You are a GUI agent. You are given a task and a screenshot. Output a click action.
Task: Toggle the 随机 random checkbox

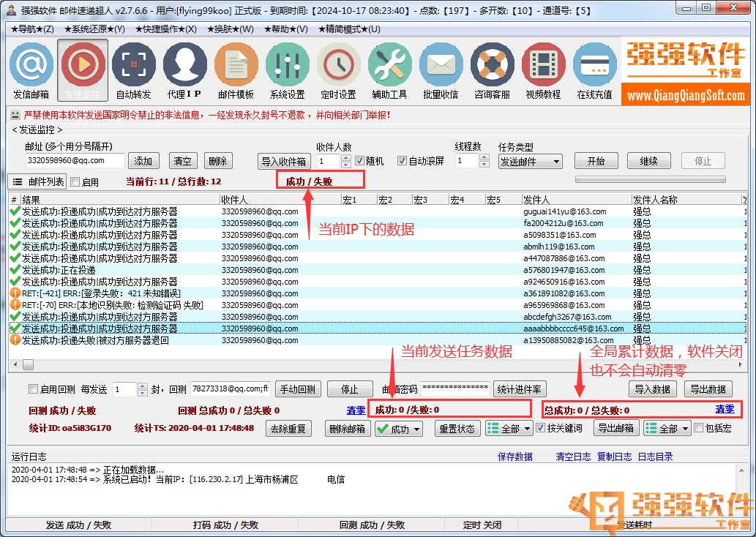(359, 160)
